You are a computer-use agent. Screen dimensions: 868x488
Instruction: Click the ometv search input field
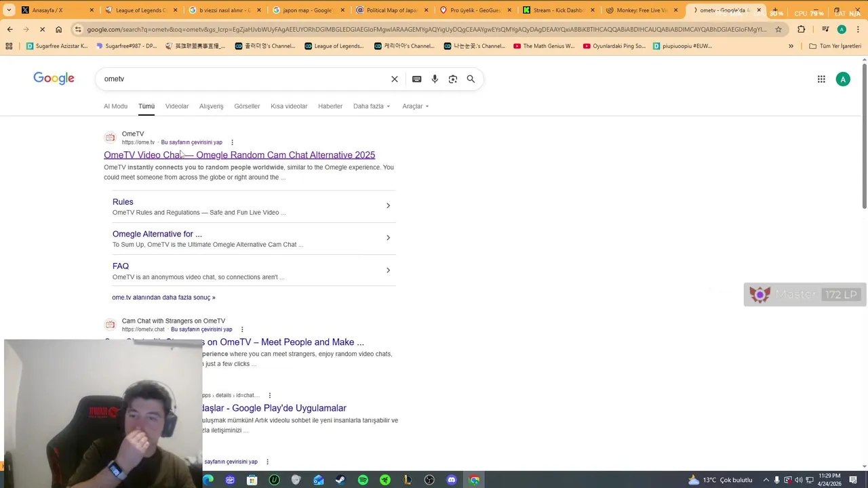coord(244,79)
